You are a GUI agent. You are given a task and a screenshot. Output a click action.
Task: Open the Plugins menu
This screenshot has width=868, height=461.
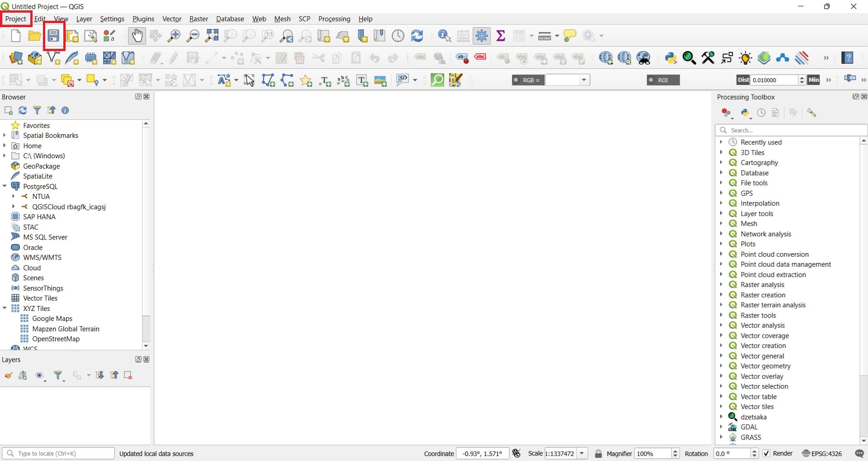coord(143,19)
